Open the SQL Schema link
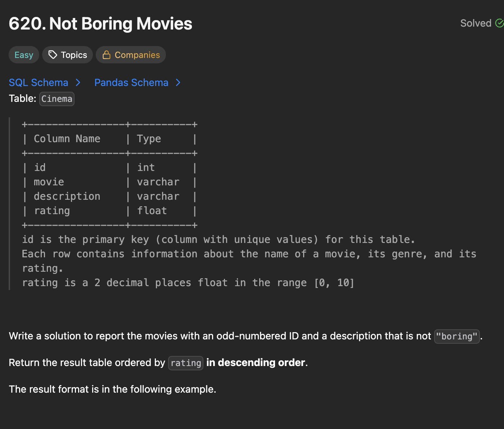Viewport: 504px width, 429px height. 39,83
